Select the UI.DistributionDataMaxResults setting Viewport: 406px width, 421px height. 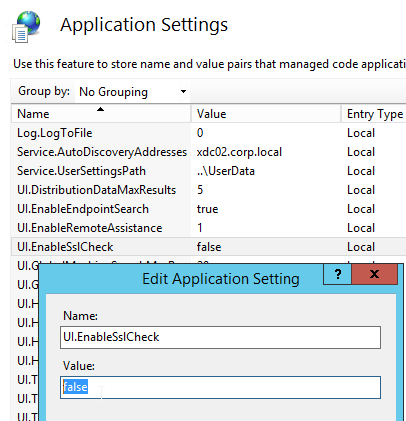(96, 190)
